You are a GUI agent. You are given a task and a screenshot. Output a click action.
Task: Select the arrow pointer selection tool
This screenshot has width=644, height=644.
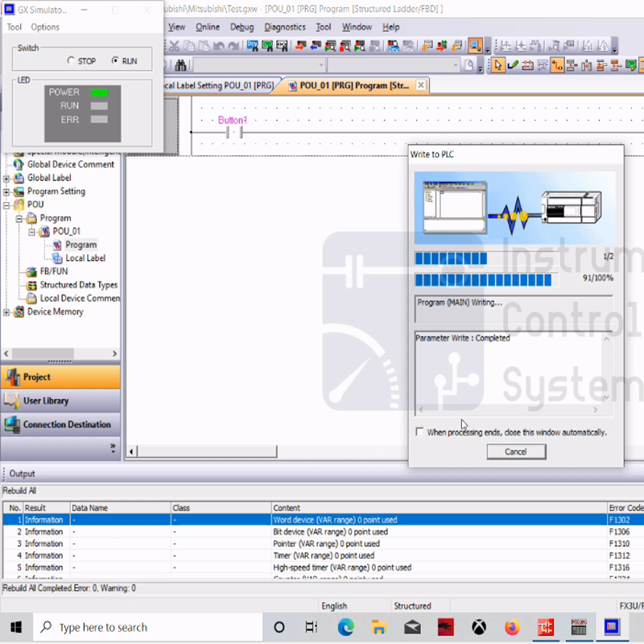[x=499, y=65]
